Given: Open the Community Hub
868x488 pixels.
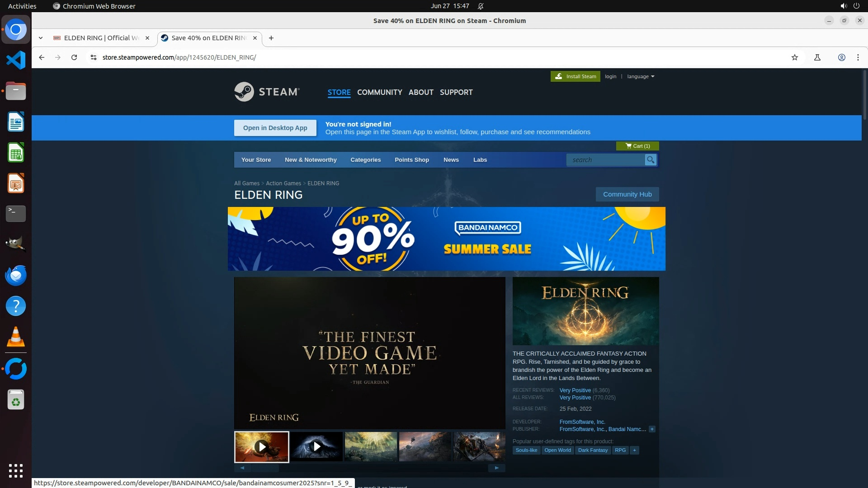Looking at the screenshot, I should [627, 194].
